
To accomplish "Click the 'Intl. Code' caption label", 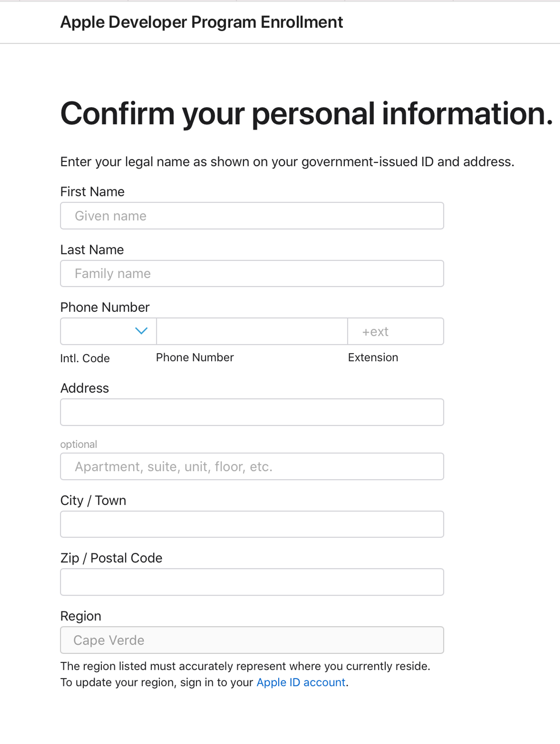I will click(x=85, y=358).
